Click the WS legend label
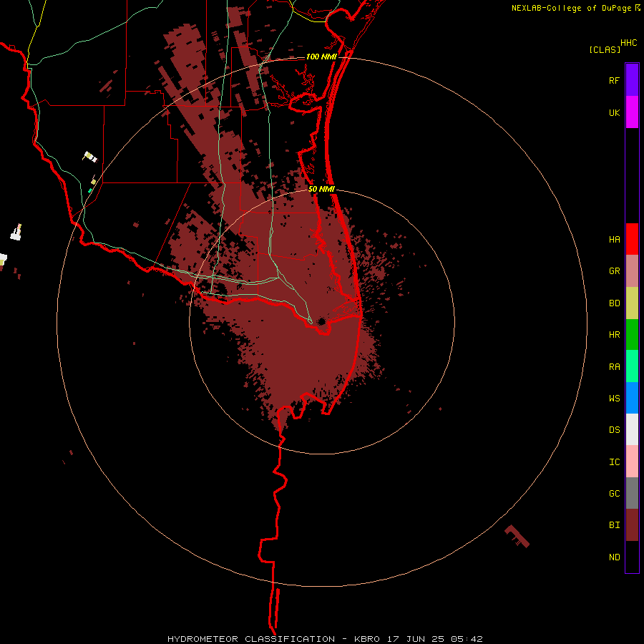The height and width of the screenshot is (644, 644). click(614, 398)
